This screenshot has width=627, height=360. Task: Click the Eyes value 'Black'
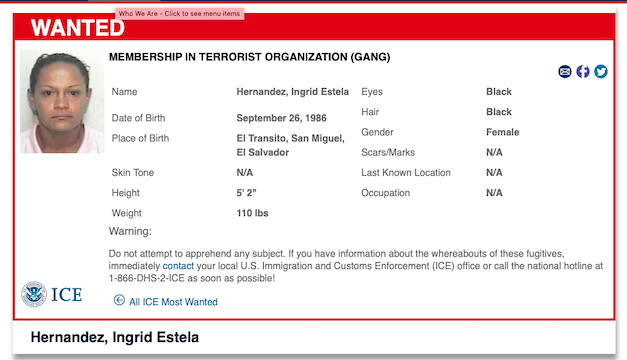click(x=499, y=92)
